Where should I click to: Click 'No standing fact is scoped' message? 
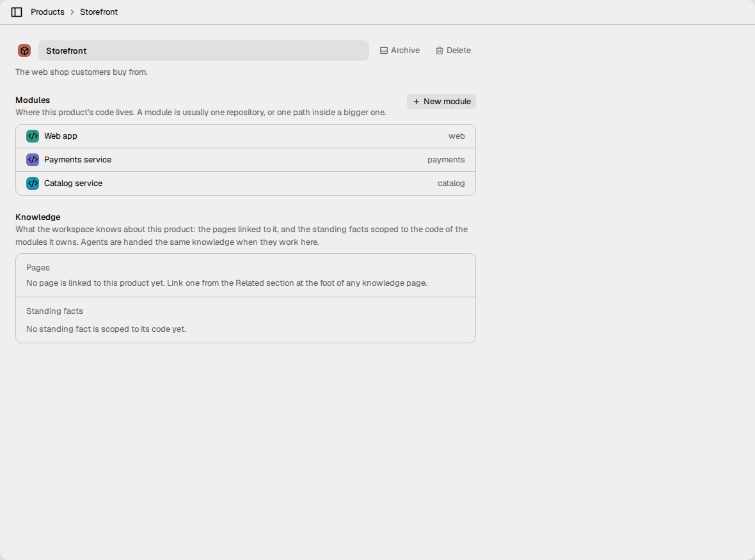(x=106, y=329)
